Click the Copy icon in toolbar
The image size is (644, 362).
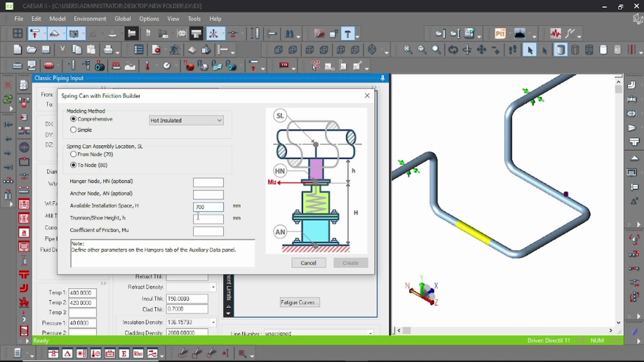pyautogui.click(x=77, y=50)
